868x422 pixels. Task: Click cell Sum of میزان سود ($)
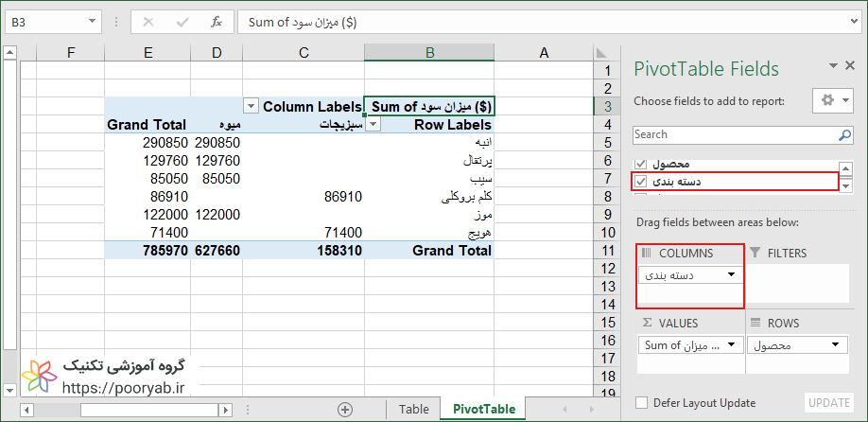[429, 106]
